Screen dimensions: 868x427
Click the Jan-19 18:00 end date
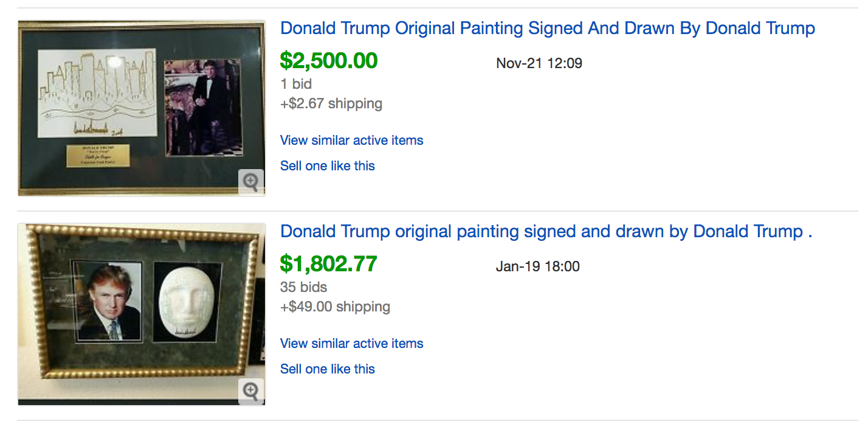pyautogui.click(x=537, y=266)
